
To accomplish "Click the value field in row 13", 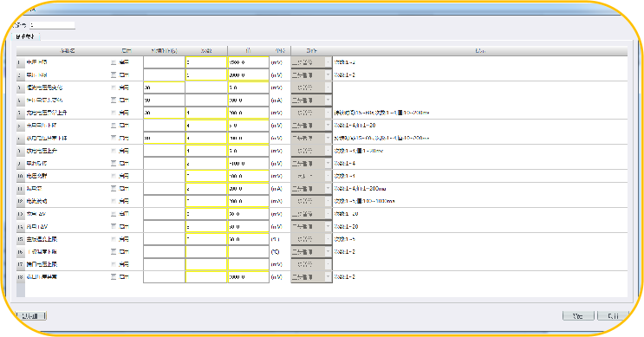I will tap(249, 214).
